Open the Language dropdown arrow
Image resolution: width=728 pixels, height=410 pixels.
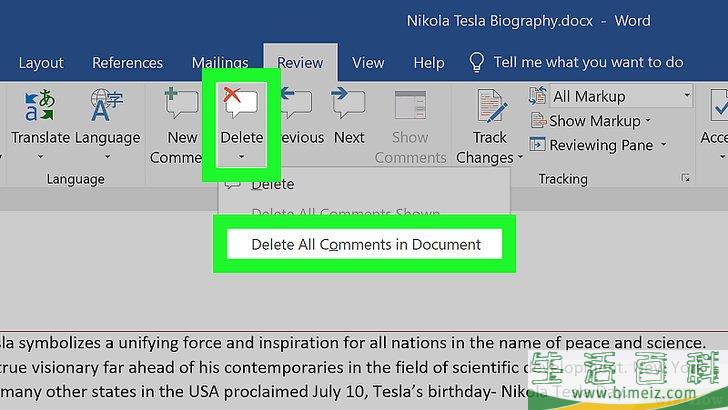click(107, 157)
